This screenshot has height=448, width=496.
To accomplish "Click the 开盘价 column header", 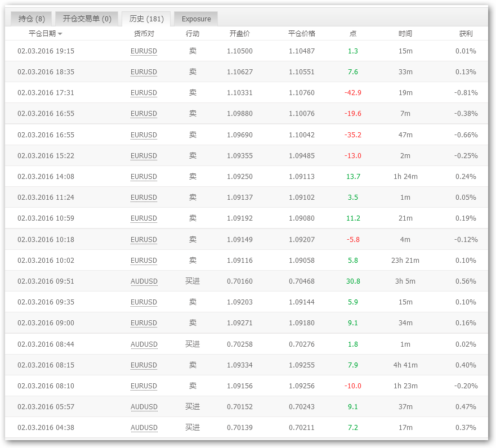I will tap(239, 34).
